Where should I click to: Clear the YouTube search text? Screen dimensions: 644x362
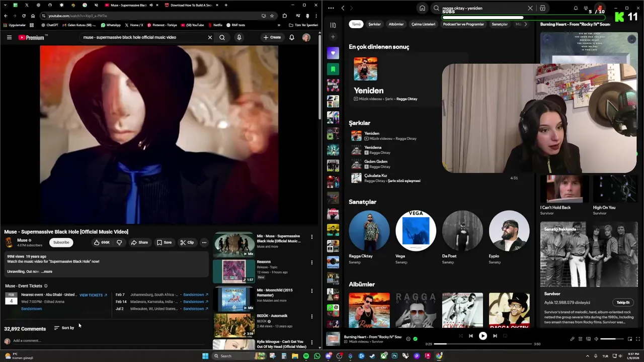pyautogui.click(x=210, y=37)
